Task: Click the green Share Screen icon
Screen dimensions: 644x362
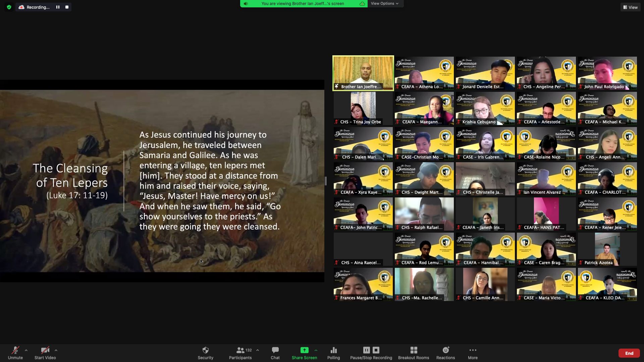Action: [304, 350]
